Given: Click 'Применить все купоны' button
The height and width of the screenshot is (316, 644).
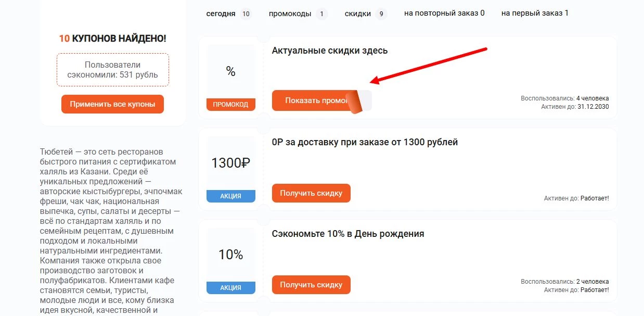Looking at the screenshot, I should (112, 104).
